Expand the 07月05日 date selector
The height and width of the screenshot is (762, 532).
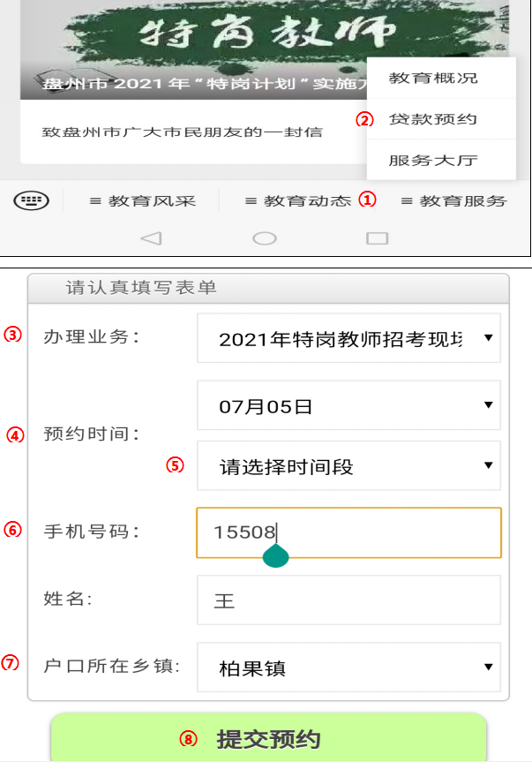point(348,405)
